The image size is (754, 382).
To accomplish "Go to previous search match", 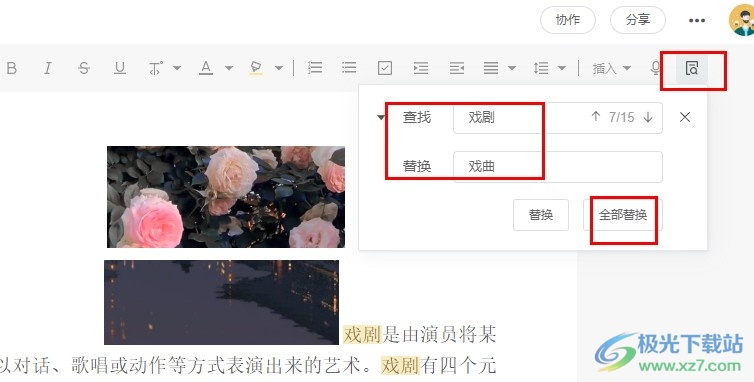I will [596, 117].
